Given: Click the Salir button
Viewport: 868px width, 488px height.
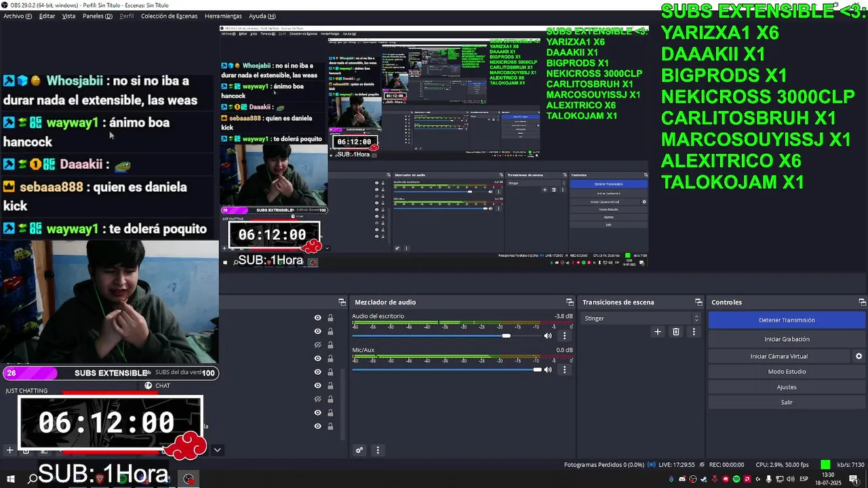Looking at the screenshot, I should coord(787,403).
